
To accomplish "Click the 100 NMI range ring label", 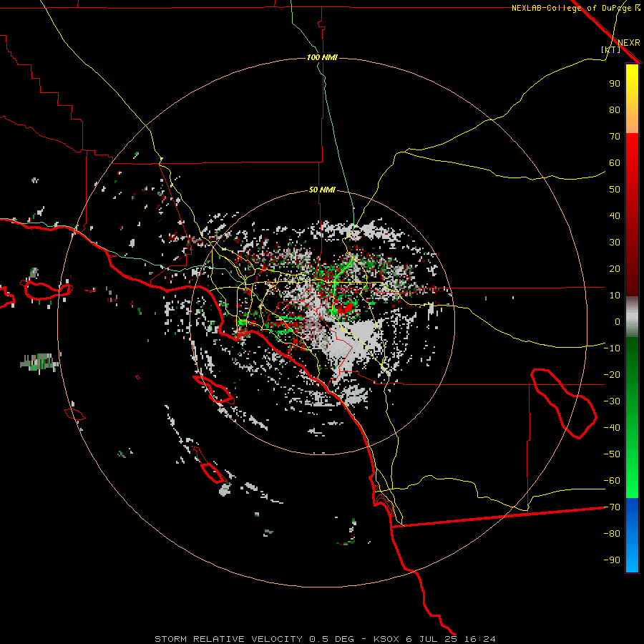I will [x=323, y=57].
